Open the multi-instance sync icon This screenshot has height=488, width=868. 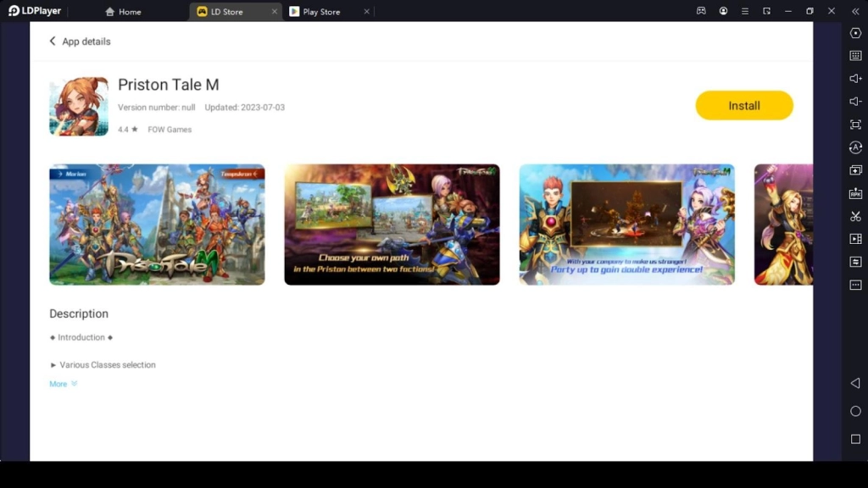855,262
